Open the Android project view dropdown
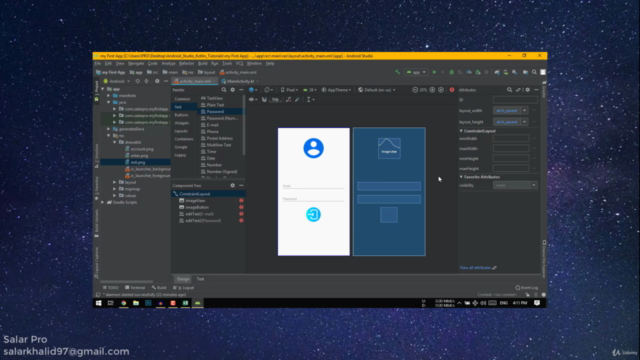The width and height of the screenshot is (640, 360). tap(117, 81)
